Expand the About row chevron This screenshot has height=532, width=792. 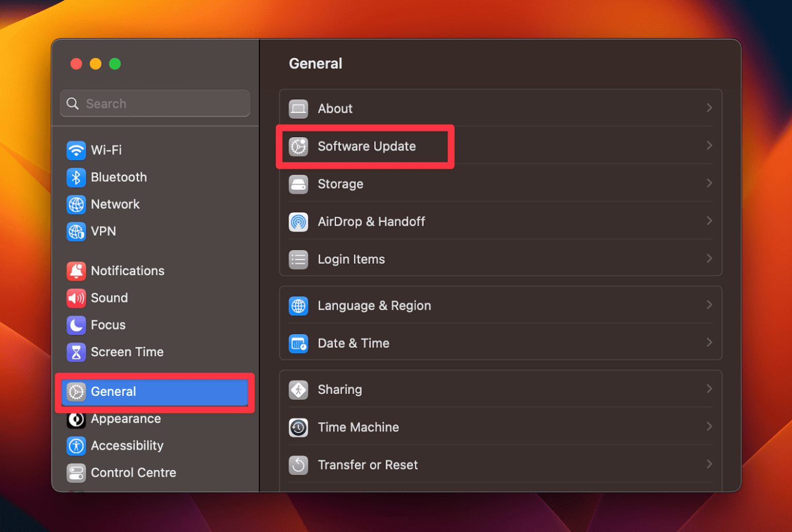pyautogui.click(x=709, y=108)
